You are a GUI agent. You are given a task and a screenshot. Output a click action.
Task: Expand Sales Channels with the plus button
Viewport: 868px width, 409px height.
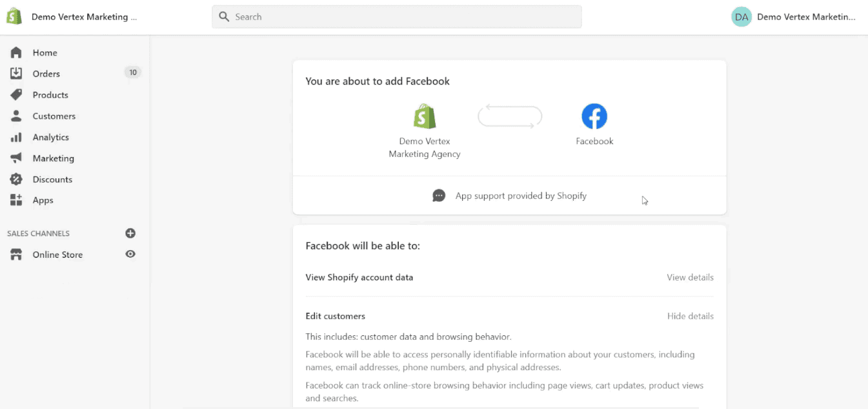[x=130, y=233]
